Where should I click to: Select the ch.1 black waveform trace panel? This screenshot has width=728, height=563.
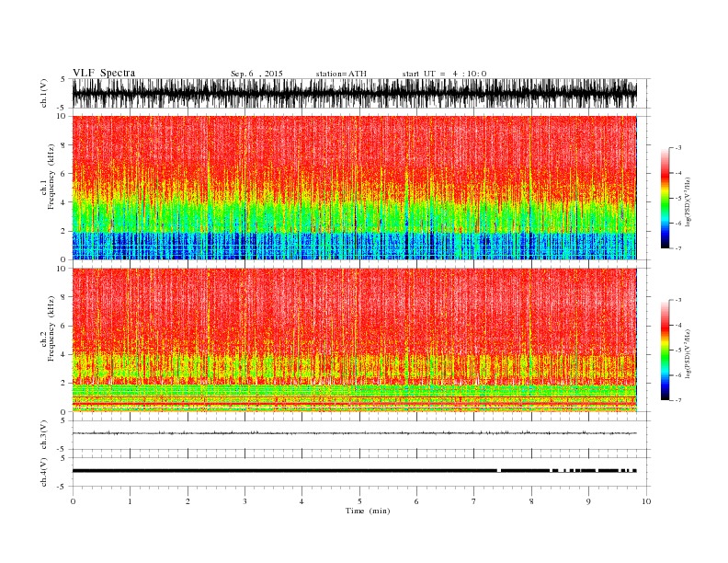tap(354, 93)
